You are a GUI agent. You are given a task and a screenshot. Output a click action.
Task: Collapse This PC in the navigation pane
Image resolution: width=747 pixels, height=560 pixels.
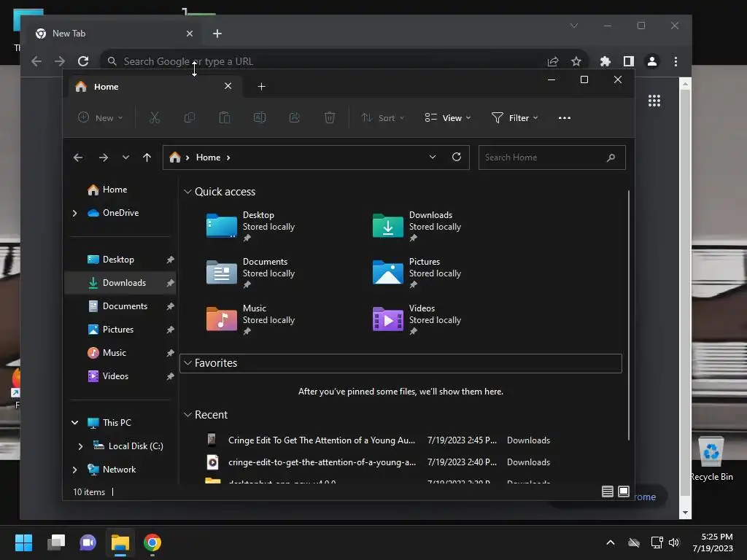point(75,422)
